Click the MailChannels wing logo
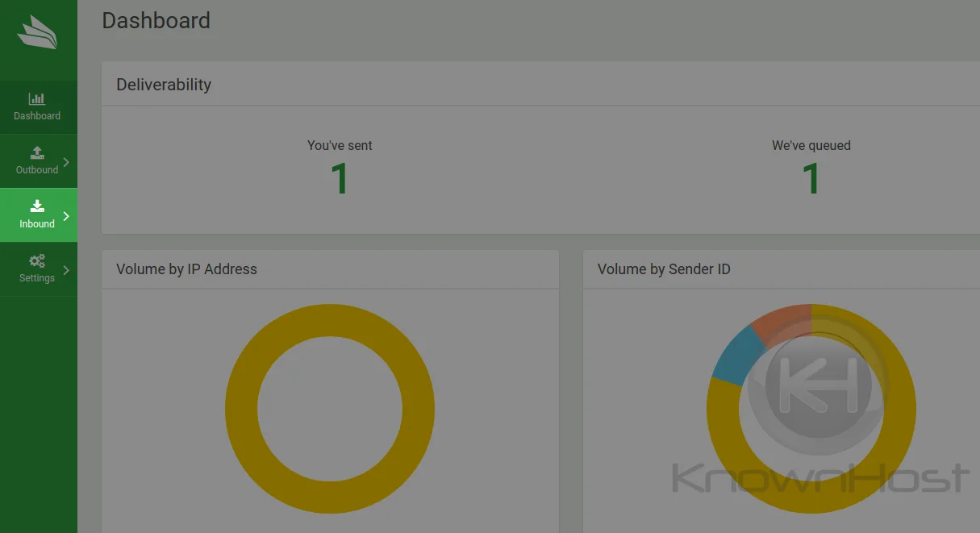 [38, 33]
